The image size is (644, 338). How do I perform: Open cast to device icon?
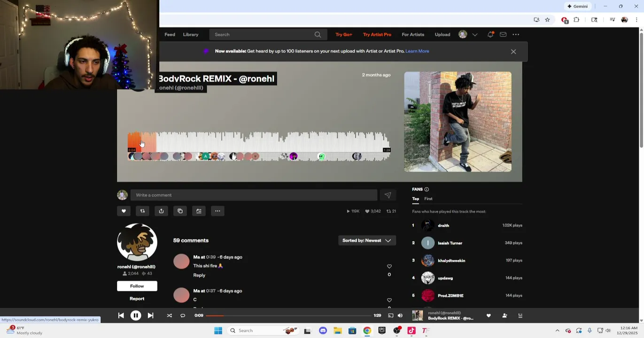(390, 315)
